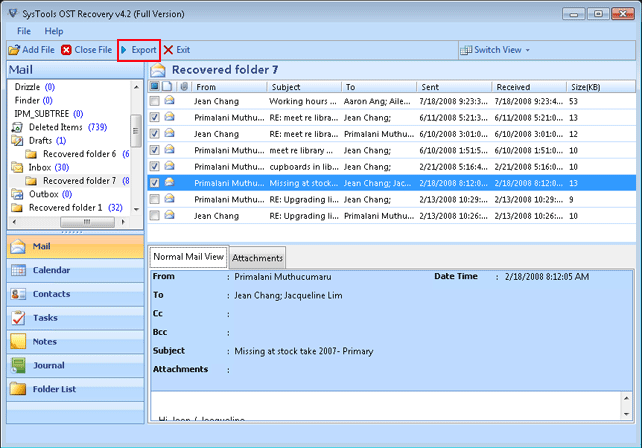Open the Tasks section icon
642x448 pixels.
tap(19, 318)
